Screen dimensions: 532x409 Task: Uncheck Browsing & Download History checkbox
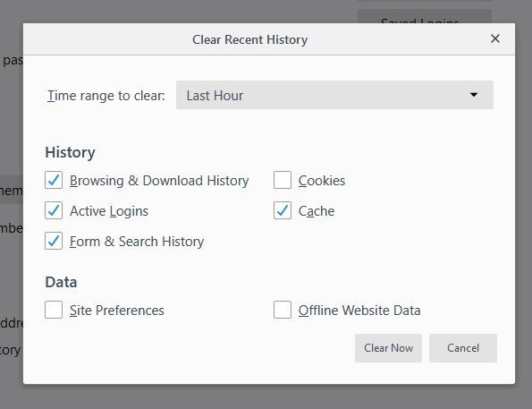click(54, 180)
